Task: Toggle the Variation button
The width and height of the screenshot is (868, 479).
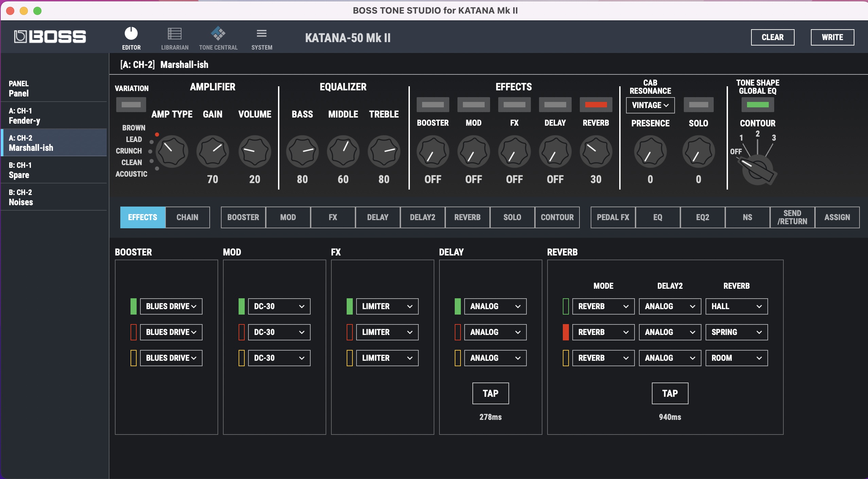Action: [x=131, y=105]
